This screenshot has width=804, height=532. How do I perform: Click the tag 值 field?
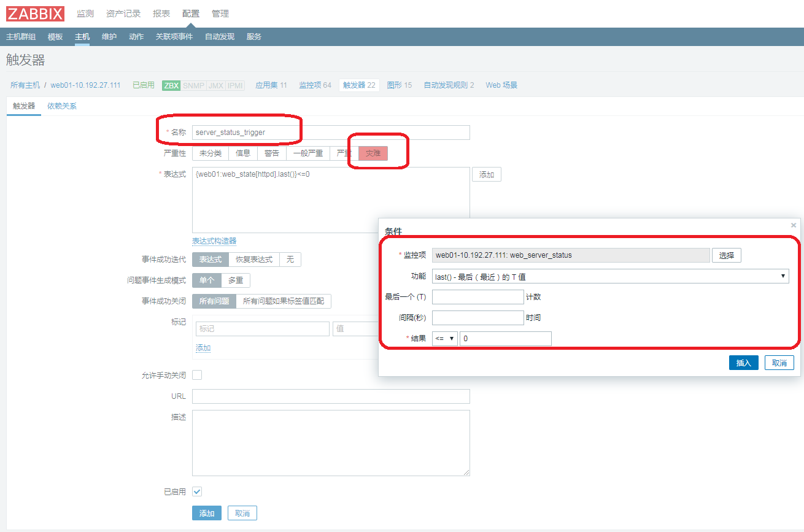(356, 329)
